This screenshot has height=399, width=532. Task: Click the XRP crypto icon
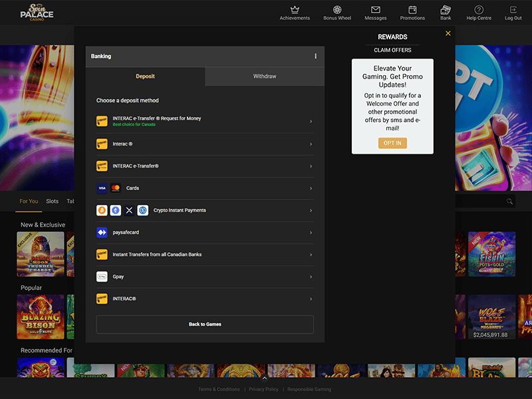(129, 210)
